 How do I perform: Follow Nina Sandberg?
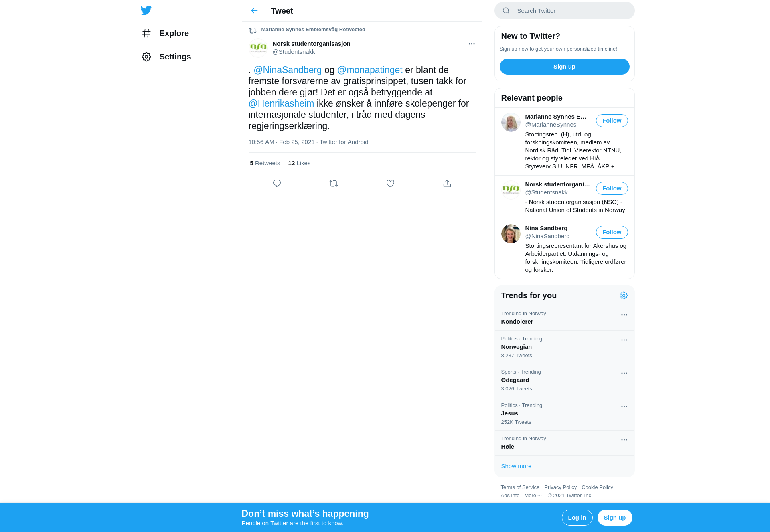612,232
